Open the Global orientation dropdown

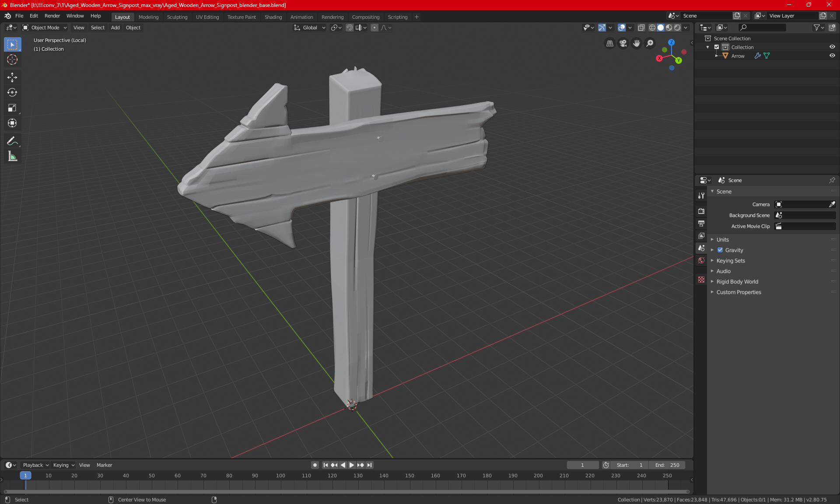(x=310, y=28)
